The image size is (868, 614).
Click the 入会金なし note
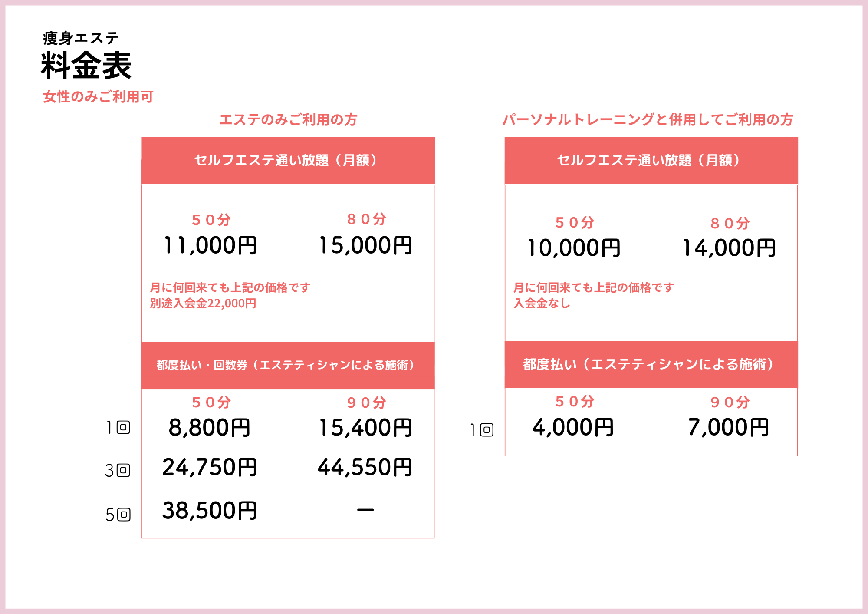542,303
